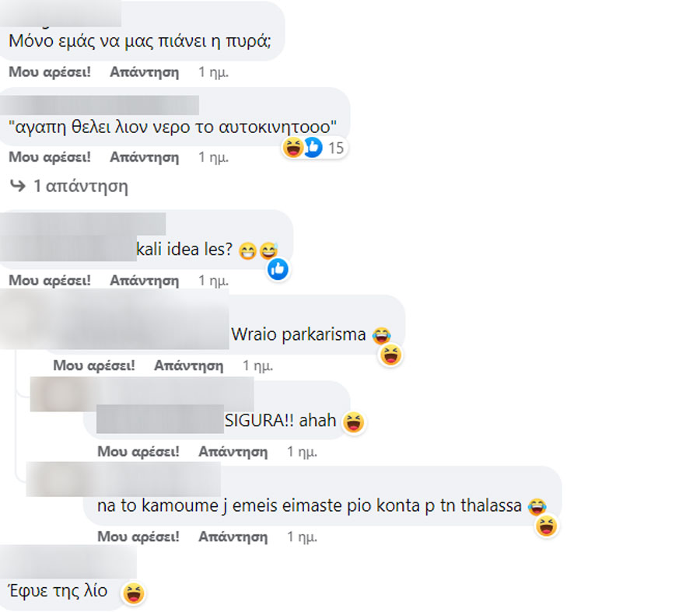
Task: Reply to the 'kali idea les?' comment
Action: [x=145, y=281]
